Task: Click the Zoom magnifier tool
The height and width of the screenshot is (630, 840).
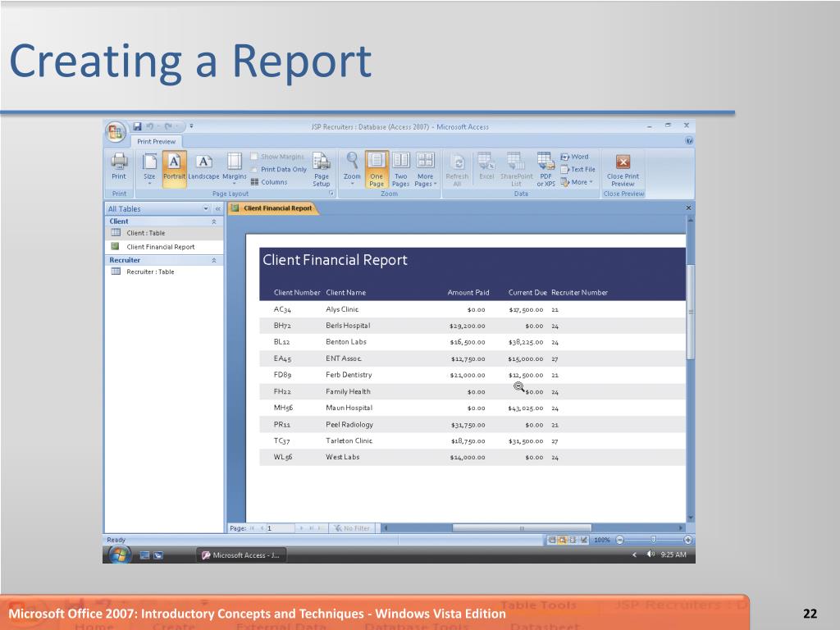Action: pos(352,168)
